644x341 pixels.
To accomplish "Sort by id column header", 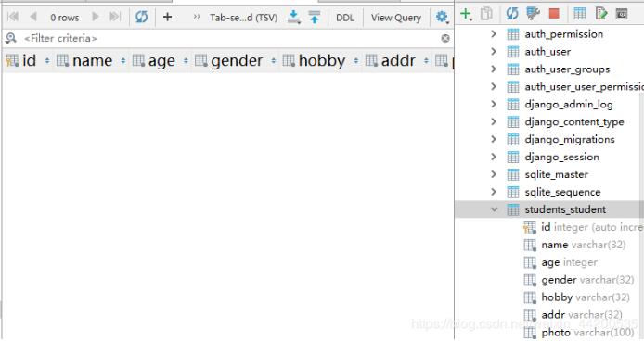I will [27, 61].
